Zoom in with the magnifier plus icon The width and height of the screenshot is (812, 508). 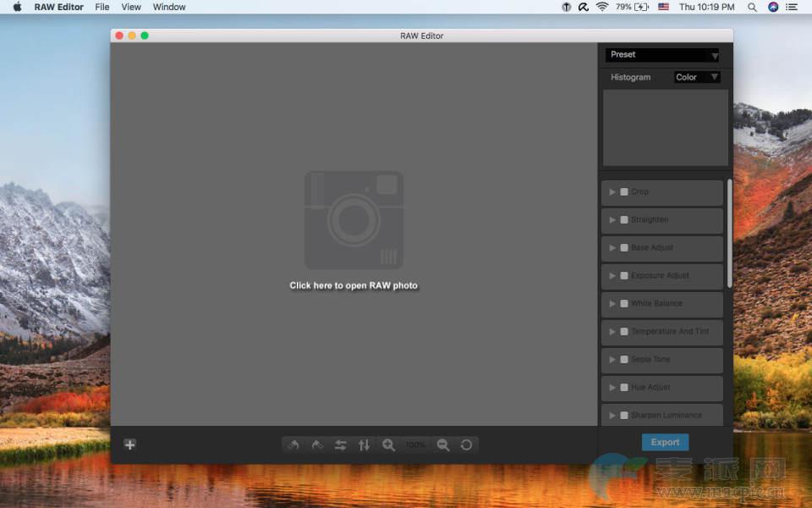pyautogui.click(x=388, y=444)
